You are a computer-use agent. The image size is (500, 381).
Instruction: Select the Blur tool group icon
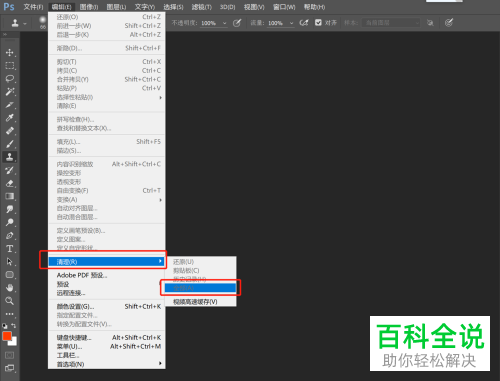[x=10, y=209]
